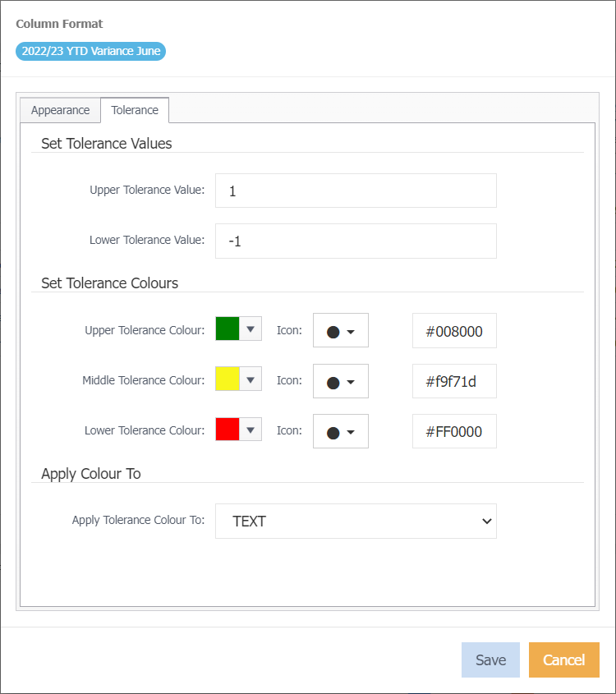616x694 pixels.
Task: Click the yellow Middle Tolerance colour swatch
Action: click(228, 379)
